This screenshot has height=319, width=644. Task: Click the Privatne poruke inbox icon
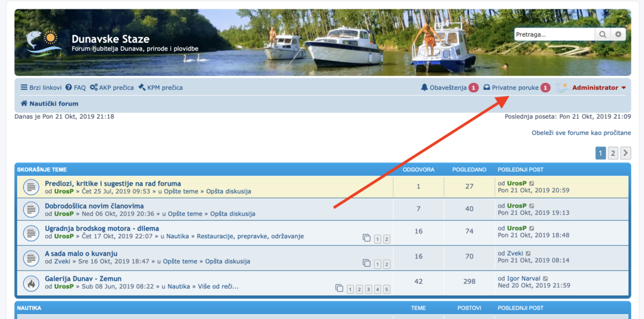487,87
